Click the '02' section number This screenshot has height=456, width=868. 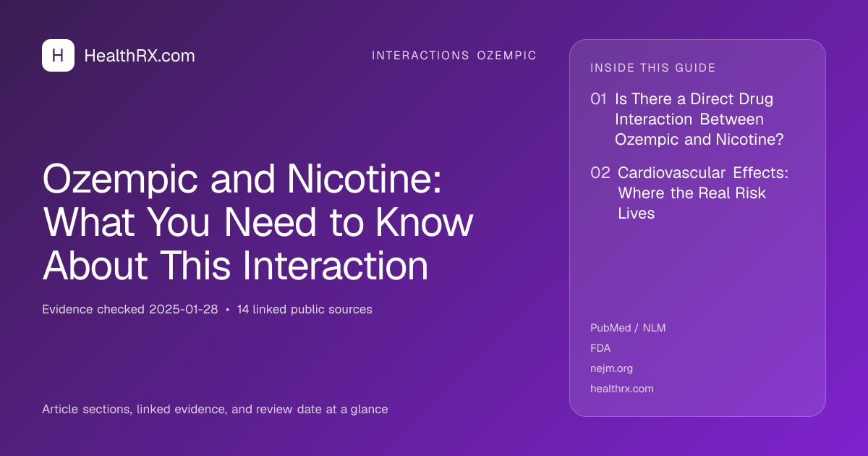pyautogui.click(x=600, y=173)
